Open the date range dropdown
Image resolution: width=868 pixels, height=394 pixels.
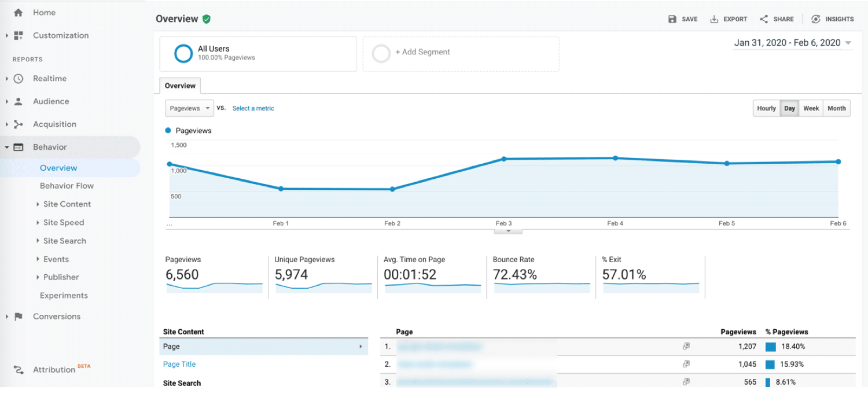(x=792, y=42)
